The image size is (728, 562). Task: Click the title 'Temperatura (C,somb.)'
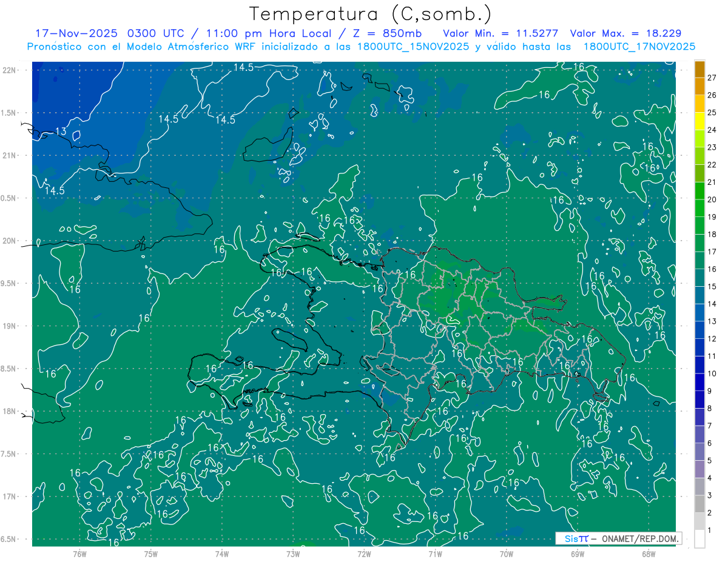[x=371, y=15]
